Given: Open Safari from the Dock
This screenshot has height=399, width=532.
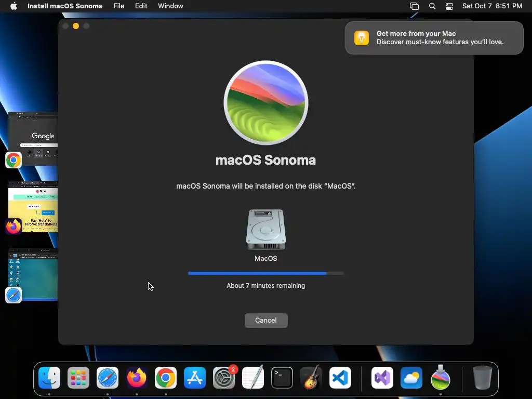Looking at the screenshot, I should pyautogui.click(x=108, y=378).
